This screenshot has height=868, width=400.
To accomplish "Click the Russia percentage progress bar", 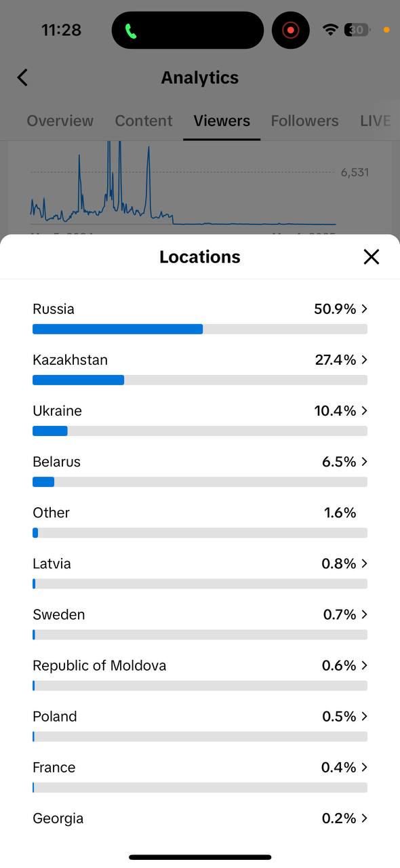I will pyautogui.click(x=200, y=329).
